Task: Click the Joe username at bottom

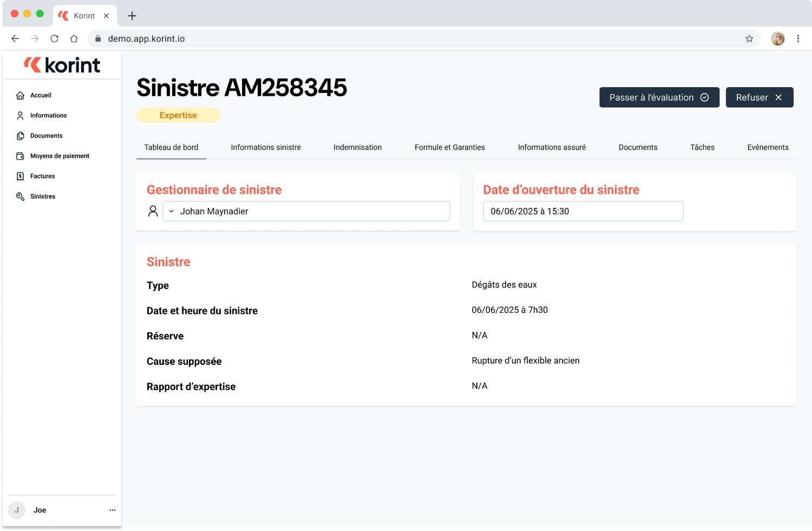Action: 40,510
